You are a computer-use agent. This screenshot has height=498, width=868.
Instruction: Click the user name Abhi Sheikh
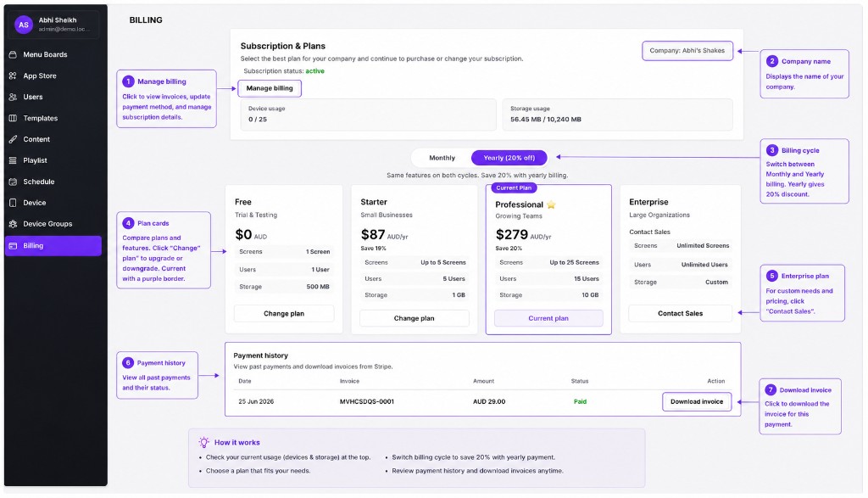click(x=58, y=20)
